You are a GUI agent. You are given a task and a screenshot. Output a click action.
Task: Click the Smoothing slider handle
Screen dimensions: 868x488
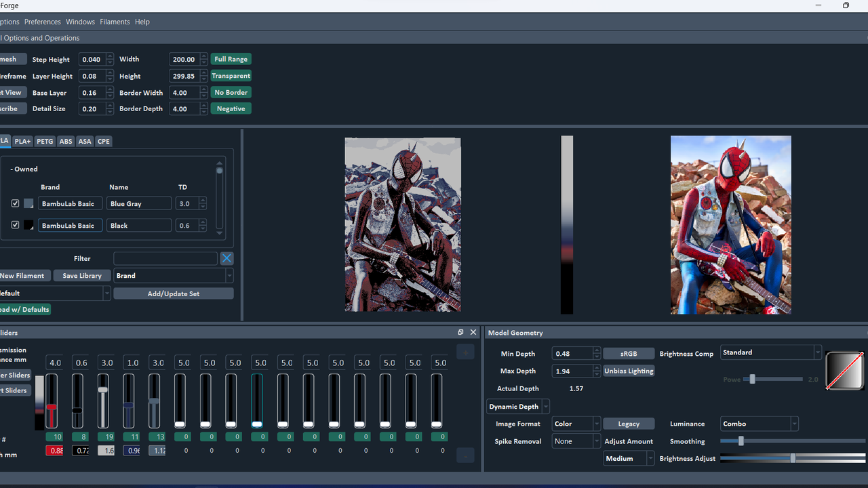741,441
